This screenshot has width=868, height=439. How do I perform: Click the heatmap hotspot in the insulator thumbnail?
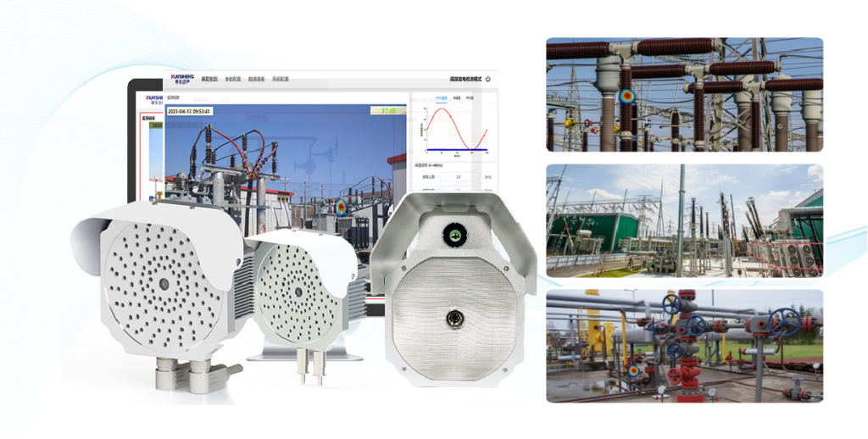coord(626,97)
